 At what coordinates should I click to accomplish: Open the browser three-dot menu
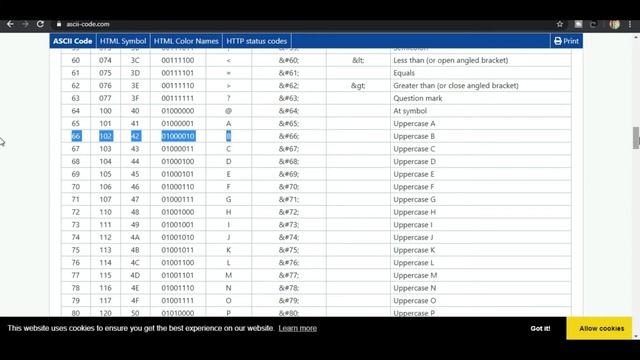[x=630, y=24]
